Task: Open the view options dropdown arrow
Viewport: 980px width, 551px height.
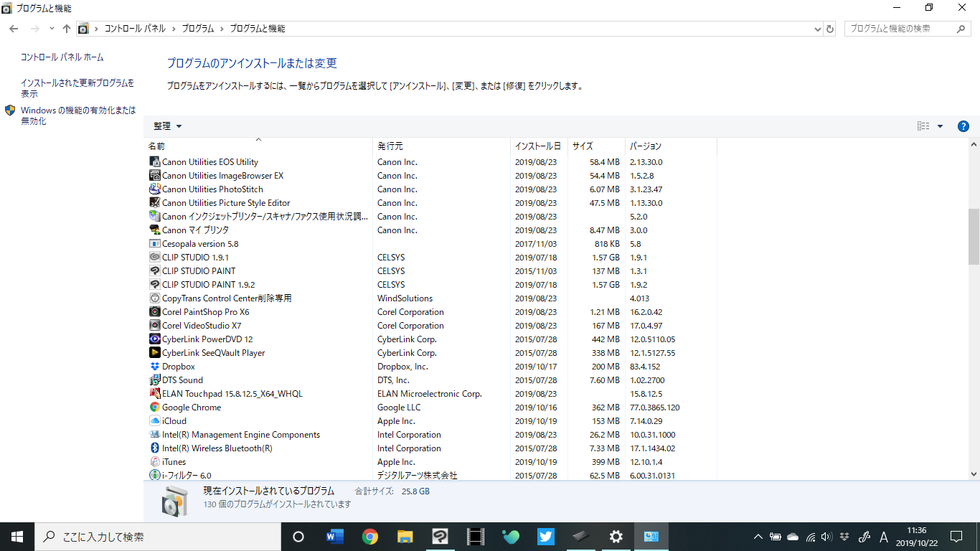Action: (x=940, y=126)
